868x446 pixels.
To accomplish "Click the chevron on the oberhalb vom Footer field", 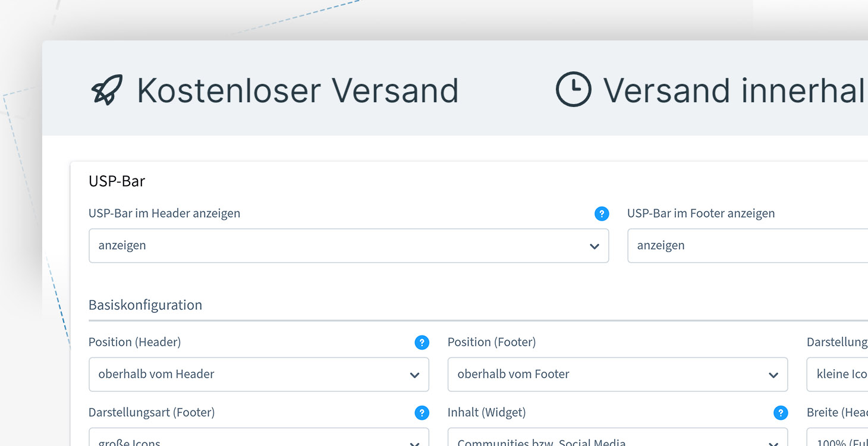I will click(773, 375).
